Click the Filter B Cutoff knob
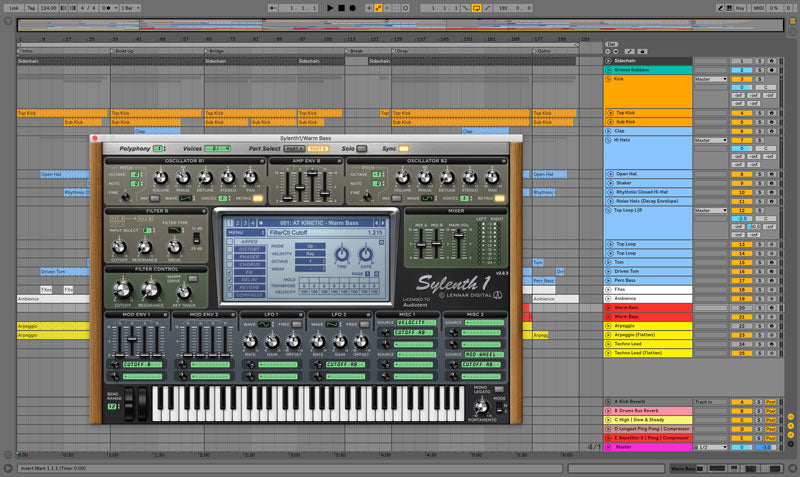Image resolution: width=800 pixels, height=477 pixels. (x=117, y=245)
